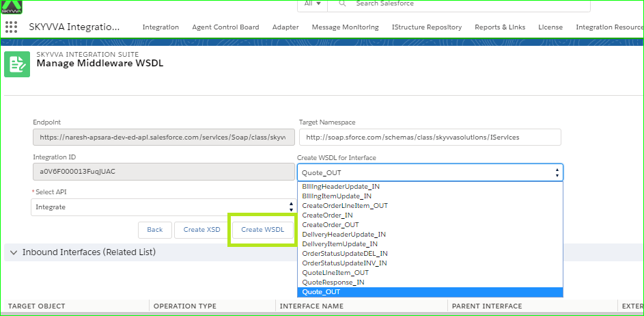Click the SKYVVA logo at top left
This screenshot has height=316, width=644.
point(12,7)
